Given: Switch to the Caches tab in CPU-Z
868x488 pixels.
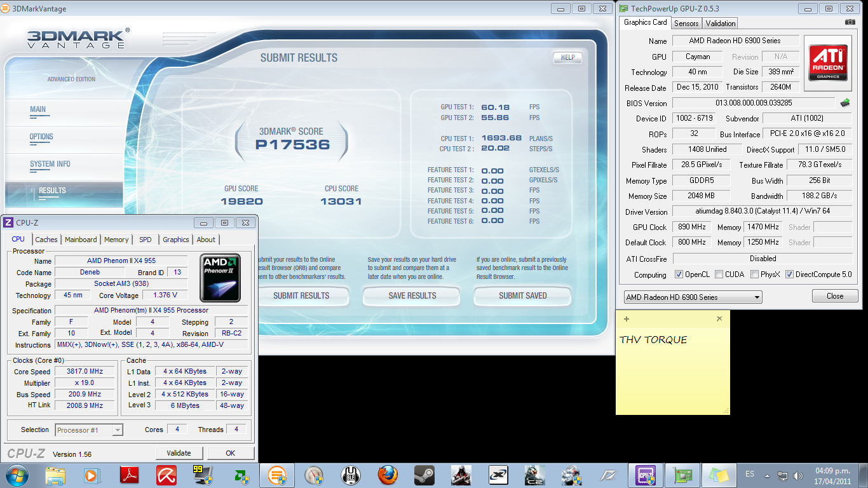Looking at the screenshot, I should click(x=46, y=240).
